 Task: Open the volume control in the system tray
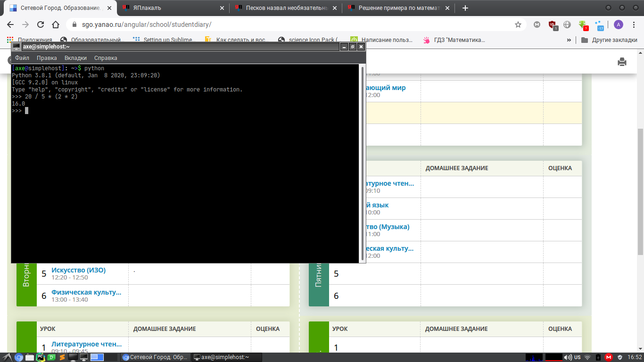[x=568, y=357]
